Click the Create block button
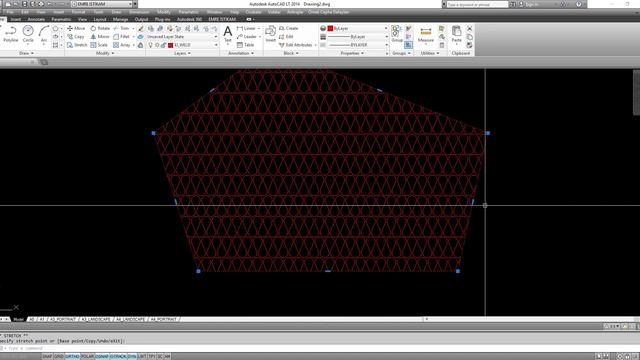640x360 pixels. pyautogui.click(x=289, y=28)
